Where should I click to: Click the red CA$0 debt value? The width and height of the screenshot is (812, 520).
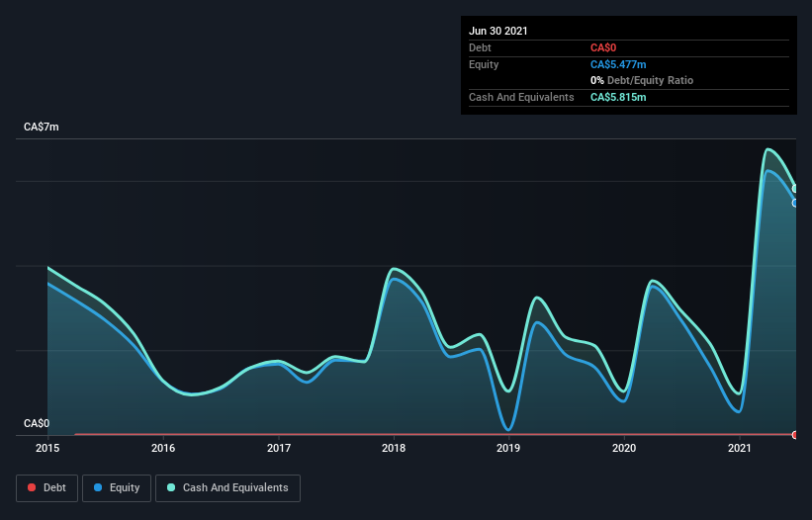[x=603, y=48]
